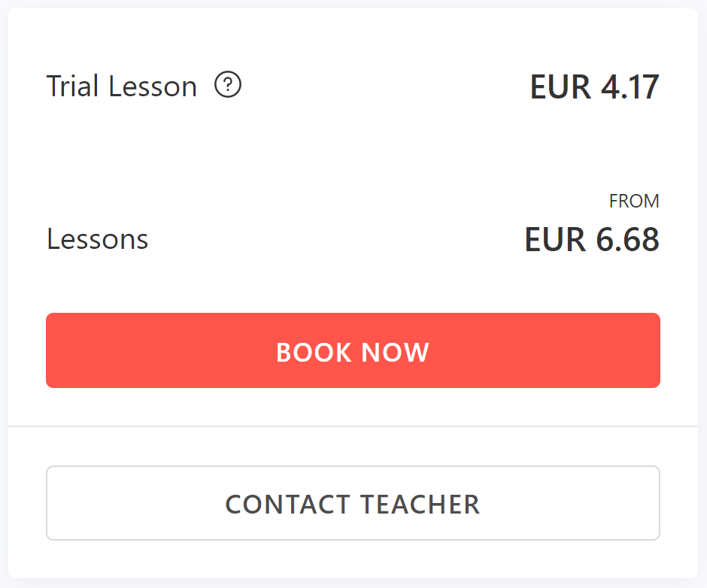Screen dimensions: 707x588
Task: Click the "6.68" amount for lessons
Action: click(x=627, y=240)
